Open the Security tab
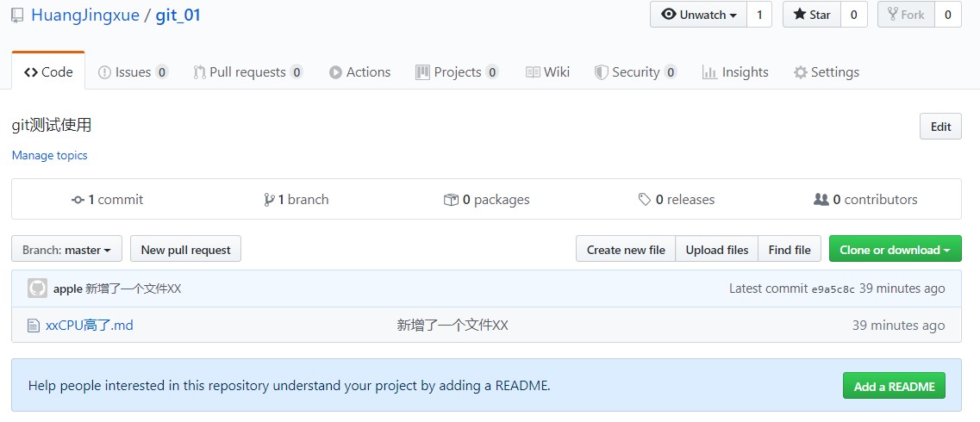Image resolution: width=980 pixels, height=422 pixels. (x=635, y=71)
